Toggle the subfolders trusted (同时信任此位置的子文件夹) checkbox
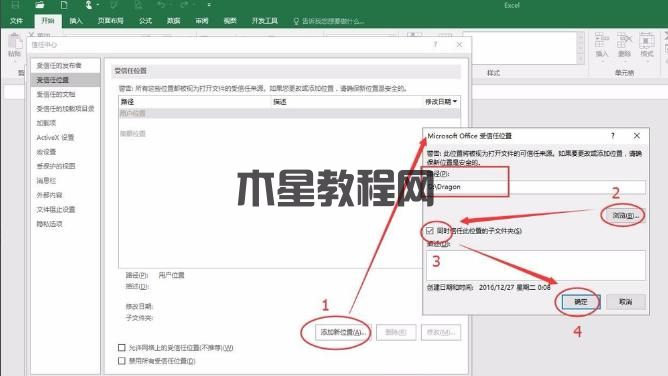Viewport: 668px width, 376px height. tap(429, 231)
